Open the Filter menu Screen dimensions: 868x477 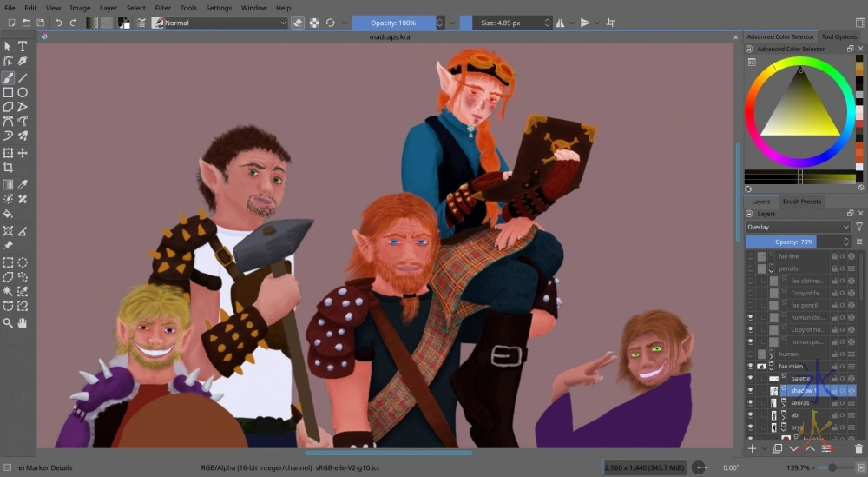coord(162,8)
